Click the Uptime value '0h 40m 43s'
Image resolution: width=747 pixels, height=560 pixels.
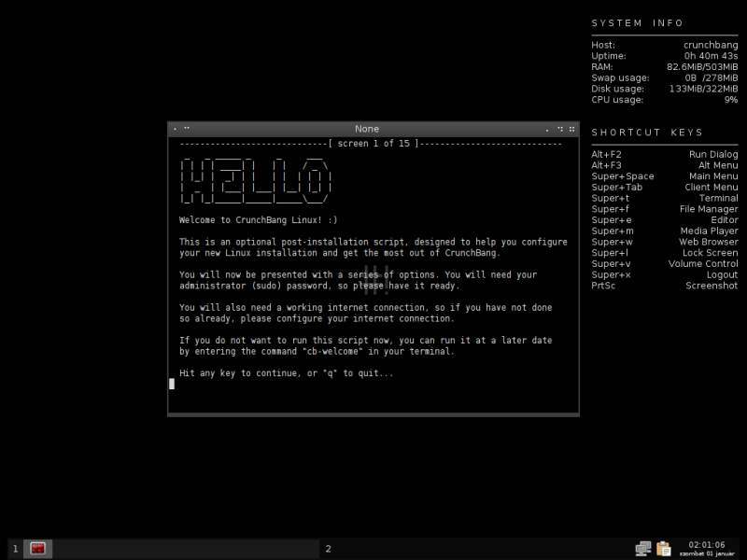coord(711,56)
